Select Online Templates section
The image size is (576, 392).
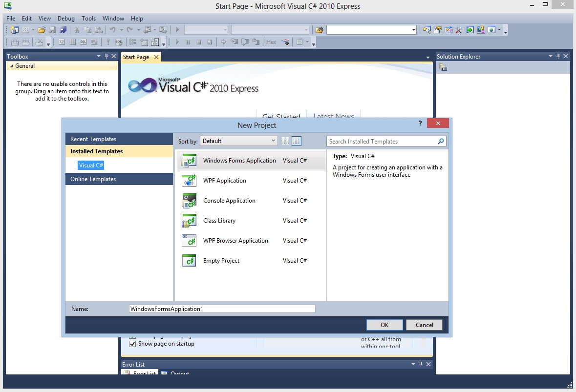pos(119,179)
